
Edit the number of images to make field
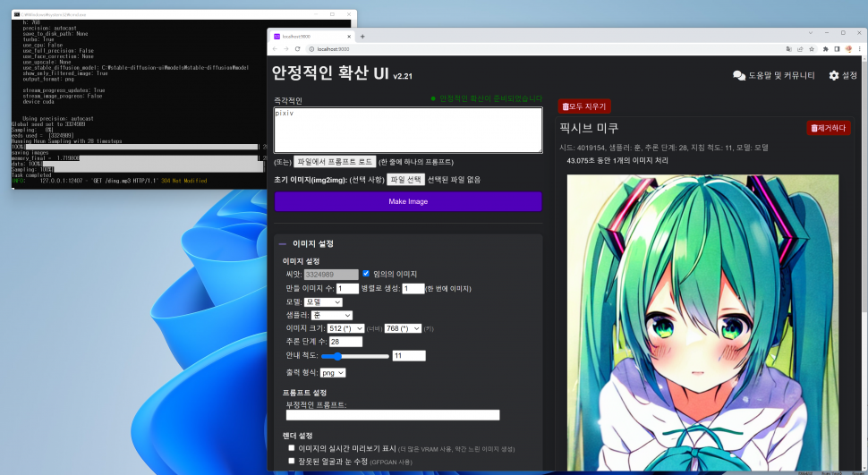click(347, 288)
